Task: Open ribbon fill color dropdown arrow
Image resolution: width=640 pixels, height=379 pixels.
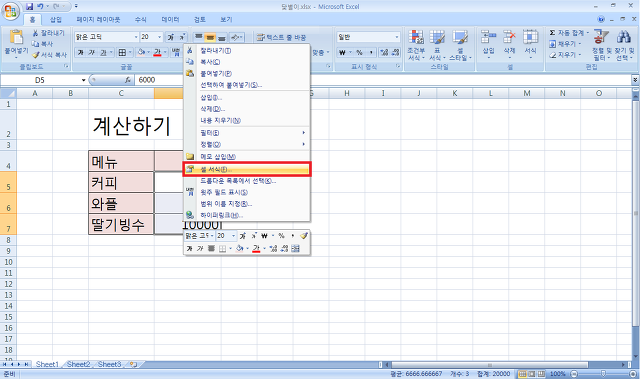Action: pos(148,52)
